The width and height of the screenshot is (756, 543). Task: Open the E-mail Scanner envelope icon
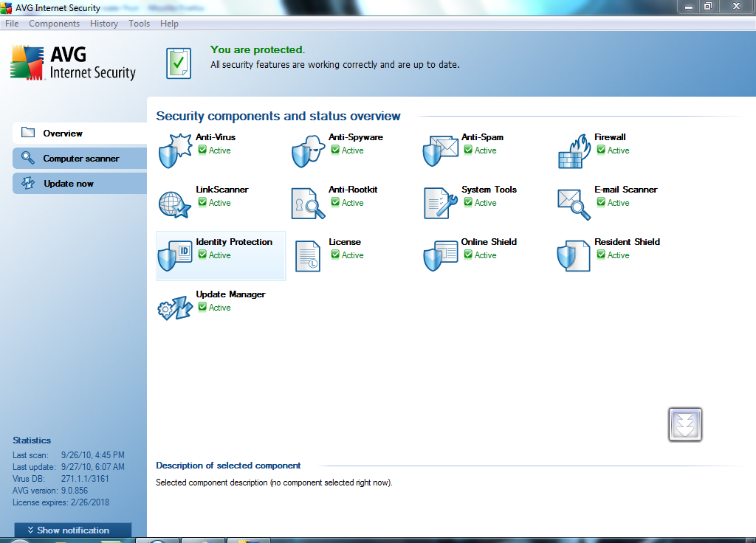tap(574, 204)
